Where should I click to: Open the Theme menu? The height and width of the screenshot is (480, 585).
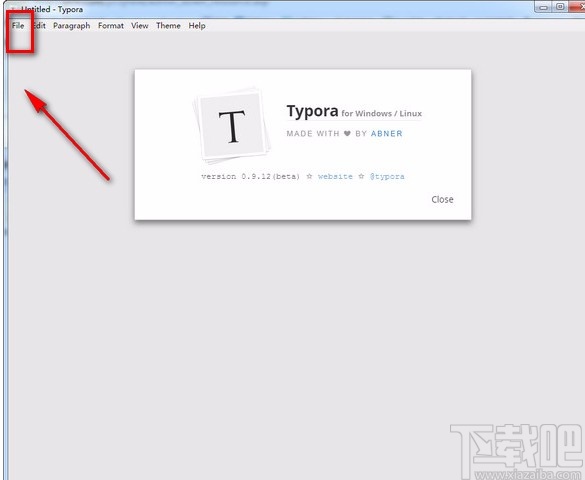pos(168,26)
